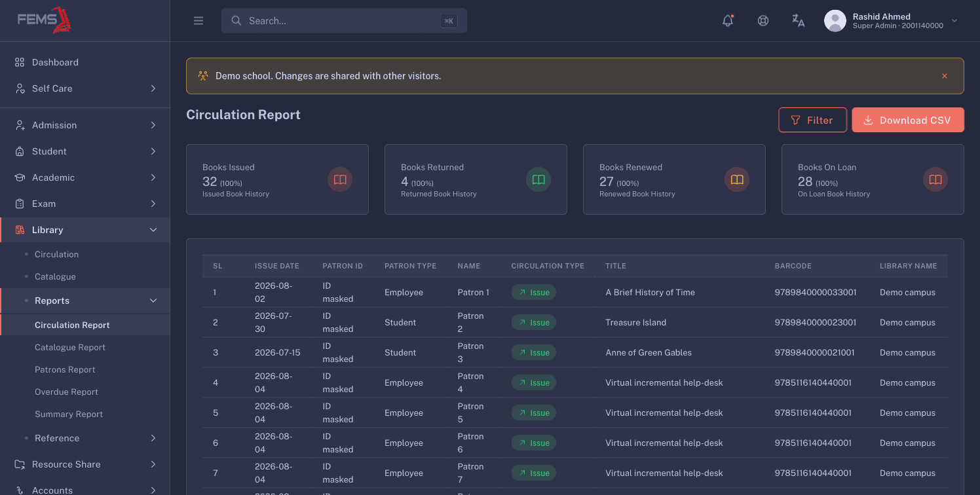980x495 pixels.
Task: Click the Books Renewed card icon
Action: point(737,179)
